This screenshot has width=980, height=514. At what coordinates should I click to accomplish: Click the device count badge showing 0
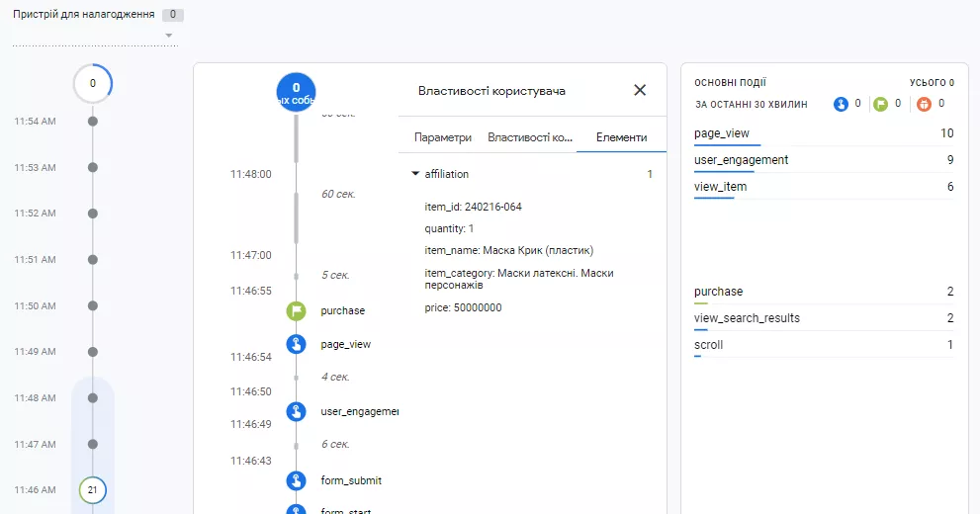click(x=173, y=15)
